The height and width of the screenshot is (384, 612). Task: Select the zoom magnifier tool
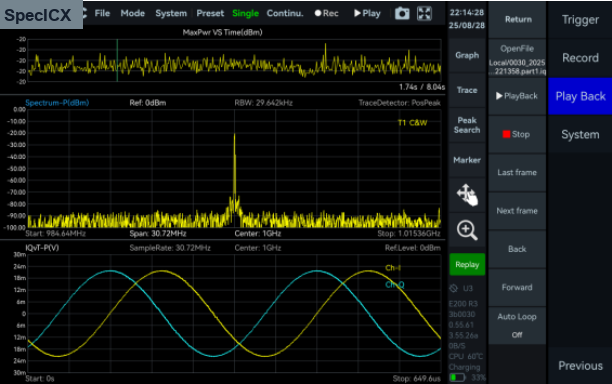(467, 230)
